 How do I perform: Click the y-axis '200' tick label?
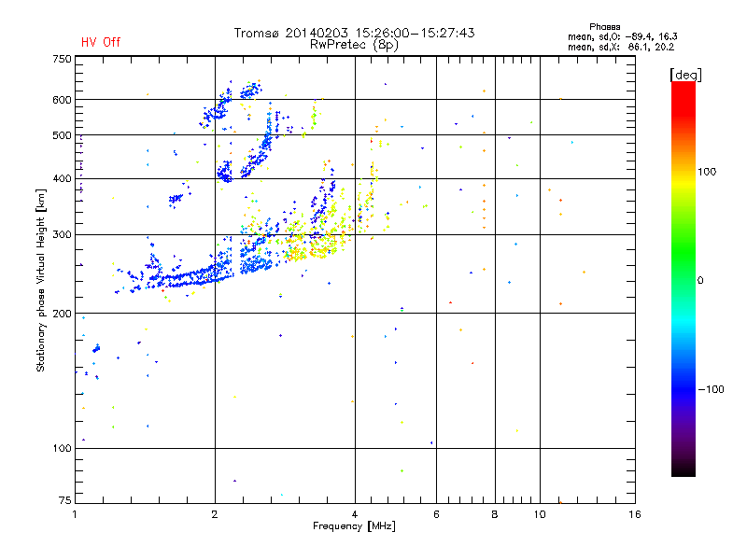(62, 314)
